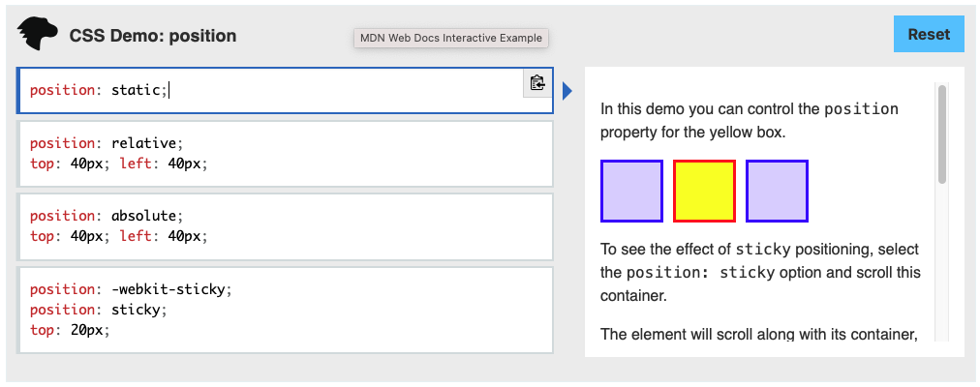
Task: Choose the position: absolute example
Action: [285, 226]
